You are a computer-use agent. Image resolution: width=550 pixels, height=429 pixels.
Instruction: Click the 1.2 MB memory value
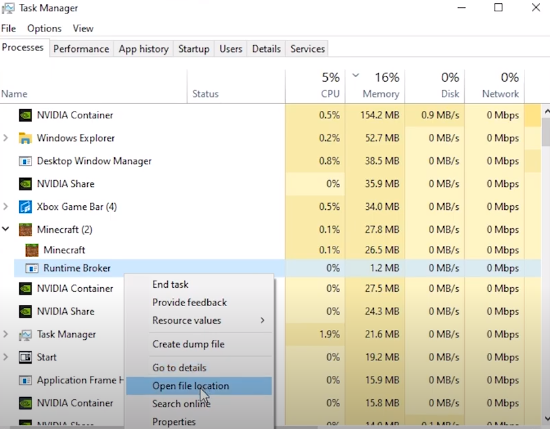coord(384,268)
